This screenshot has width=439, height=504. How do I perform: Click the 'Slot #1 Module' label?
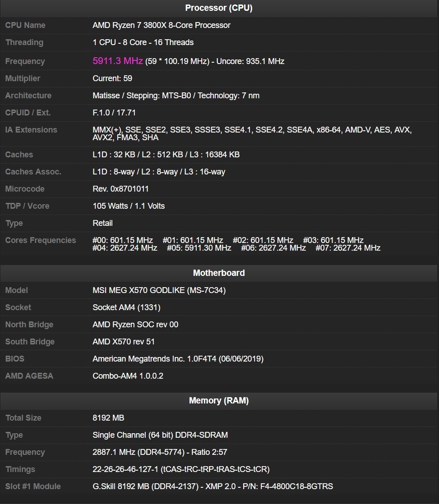[33, 486]
